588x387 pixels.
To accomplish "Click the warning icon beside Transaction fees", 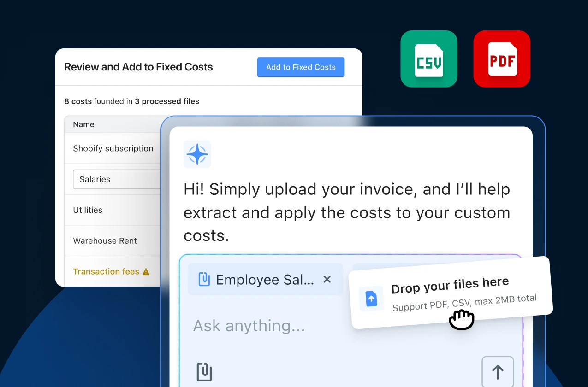I will click(x=147, y=271).
